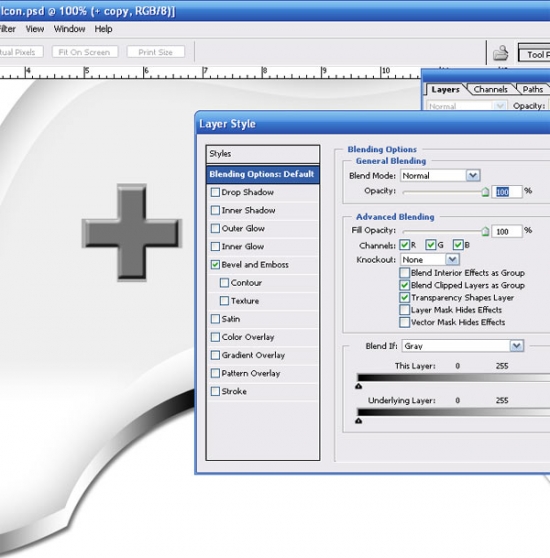Click This Layer black point slider handle
This screenshot has height=558, width=550.
point(359,386)
